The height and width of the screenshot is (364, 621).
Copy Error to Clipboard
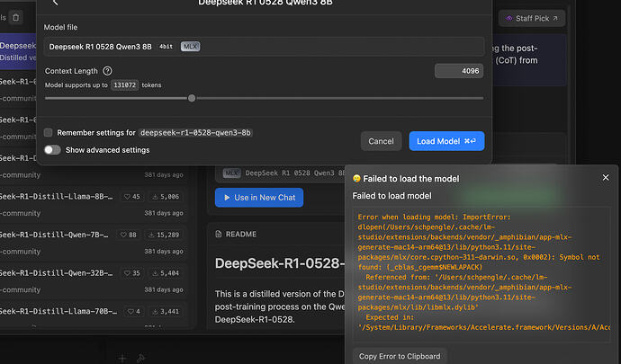(400, 356)
